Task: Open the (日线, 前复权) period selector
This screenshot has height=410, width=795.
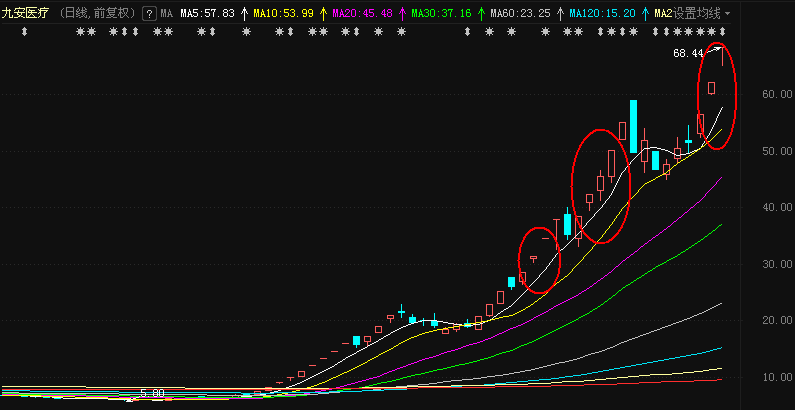Action: coord(96,14)
